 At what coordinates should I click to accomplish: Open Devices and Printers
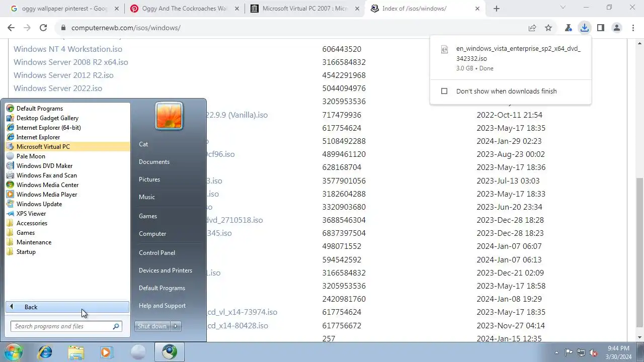tap(166, 270)
